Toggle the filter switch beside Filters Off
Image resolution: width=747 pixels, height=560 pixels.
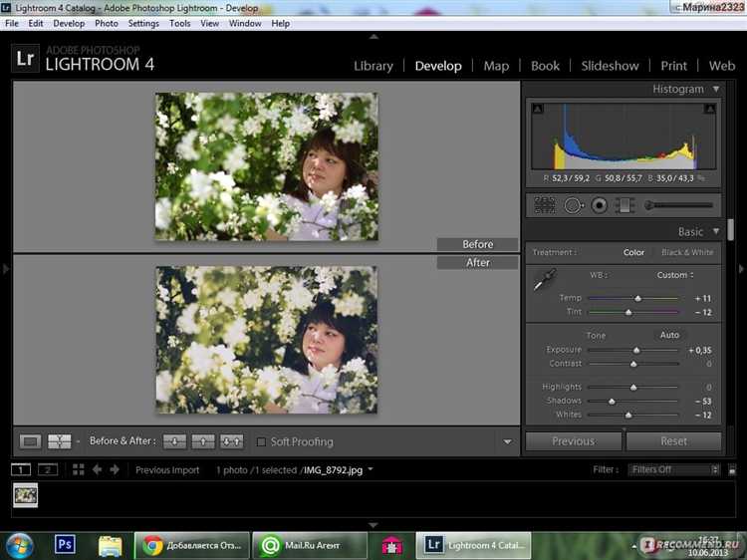point(732,470)
